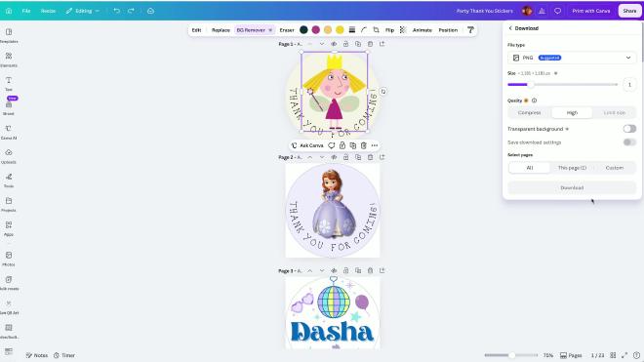Go back from Download panel
Screen dimensions: 644x362
[x=510, y=28]
